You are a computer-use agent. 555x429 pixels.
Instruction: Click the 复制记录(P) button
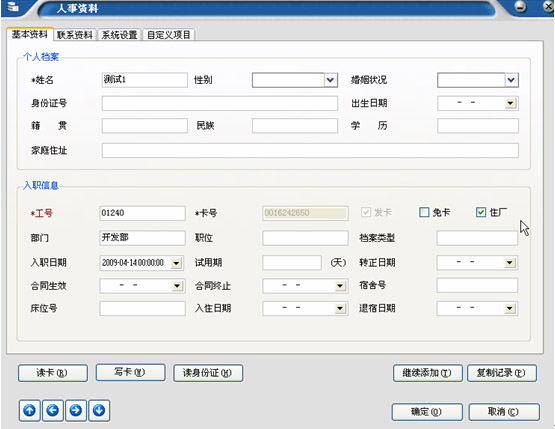pyautogui.click(x=502, y=373)
